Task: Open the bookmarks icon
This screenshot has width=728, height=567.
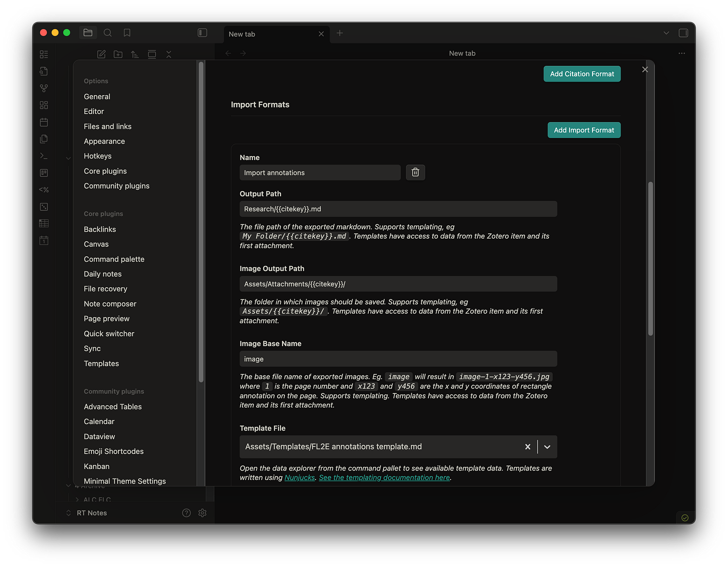Action: click(x=127, y=33)
